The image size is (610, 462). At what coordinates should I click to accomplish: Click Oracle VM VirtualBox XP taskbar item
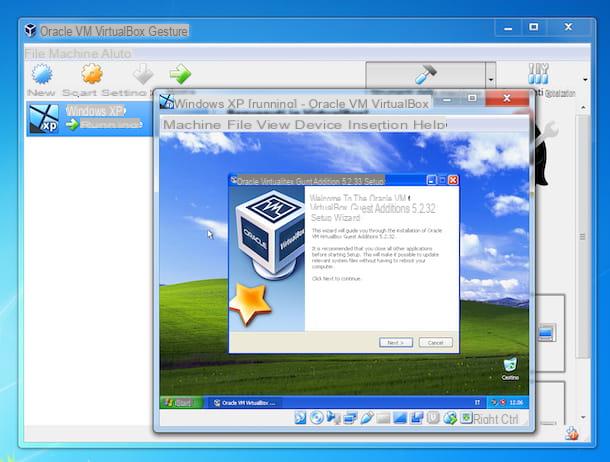point(245,403)
